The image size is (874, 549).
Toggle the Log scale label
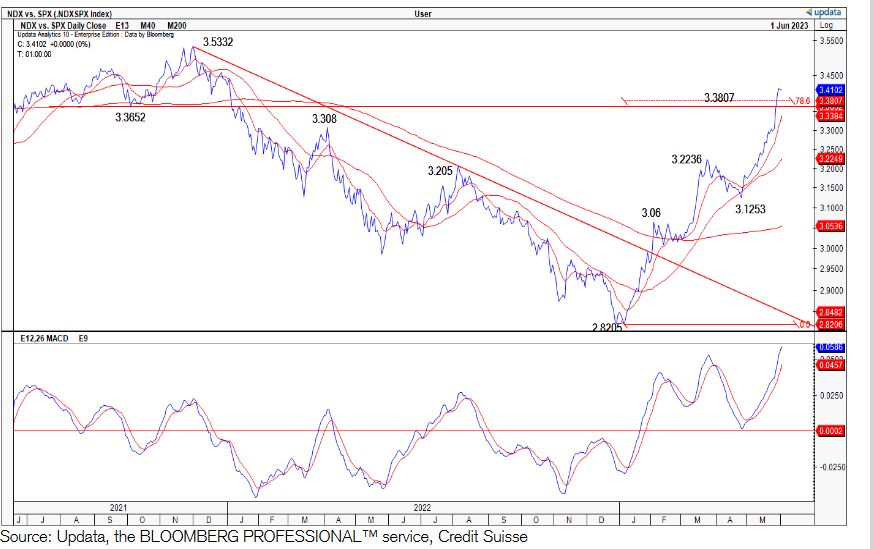[x=826, y=24]
